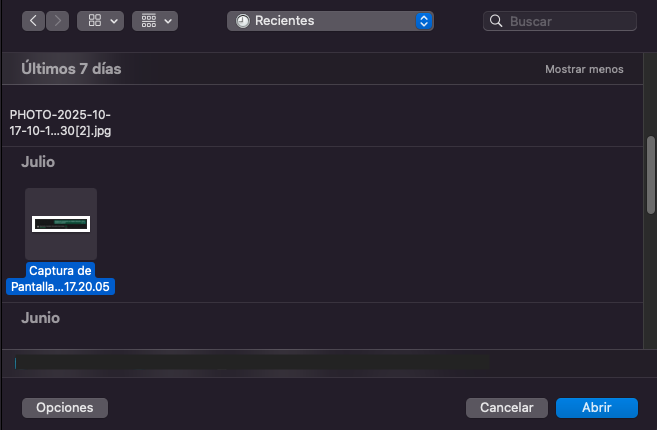Click the magnifying glass search icon
The height and width of the screenshot is (430, 657).
(496, 21)
